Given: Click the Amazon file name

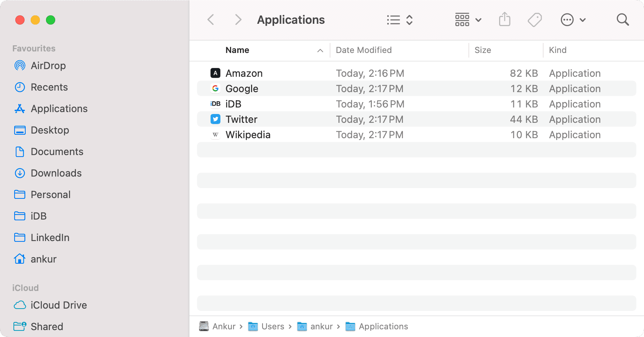Looking at the screenshot, I should coord(244,73).
